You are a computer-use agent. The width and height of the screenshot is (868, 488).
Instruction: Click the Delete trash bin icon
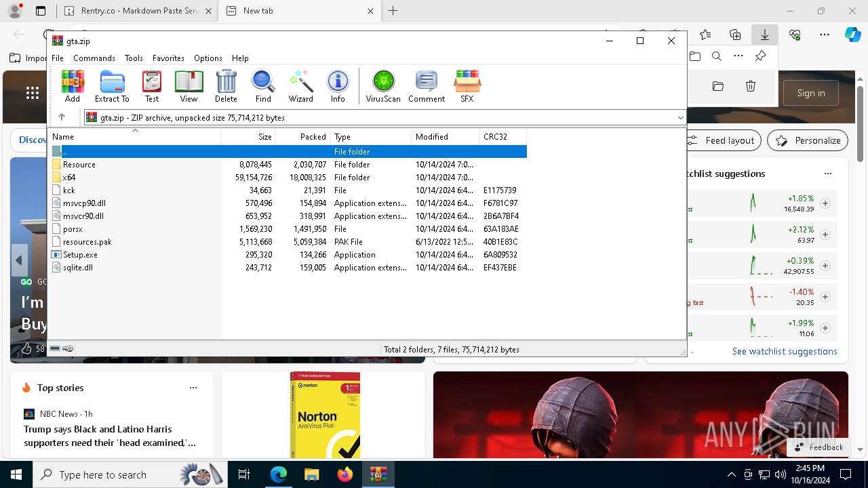tap(226, 86)
